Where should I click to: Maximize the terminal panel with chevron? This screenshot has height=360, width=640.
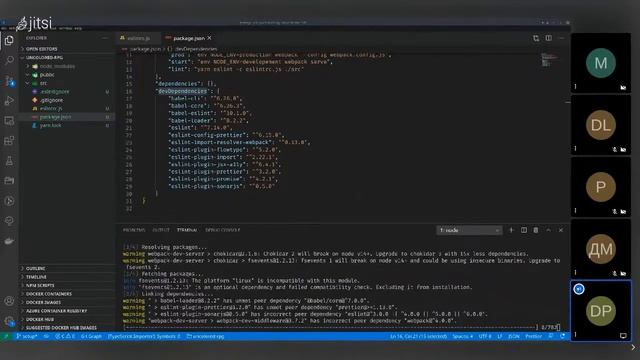549,230
